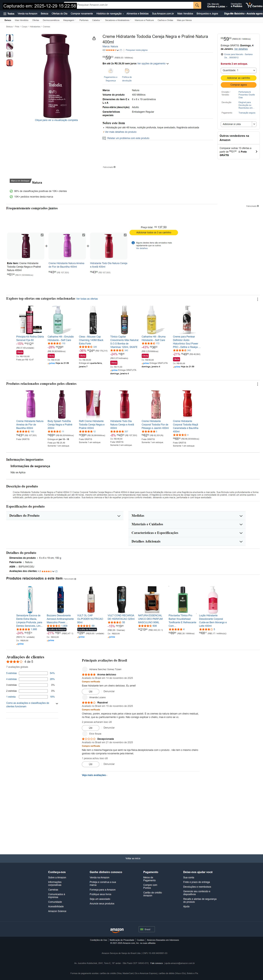Click the orange search magnifier button
Viewport: 263px width, 980px height.
click(x=197, y=5)
